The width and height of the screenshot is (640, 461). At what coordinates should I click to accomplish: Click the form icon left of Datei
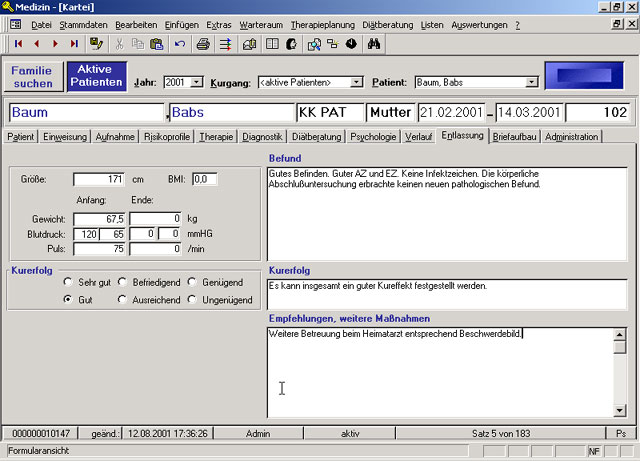[x=16, y=24]
